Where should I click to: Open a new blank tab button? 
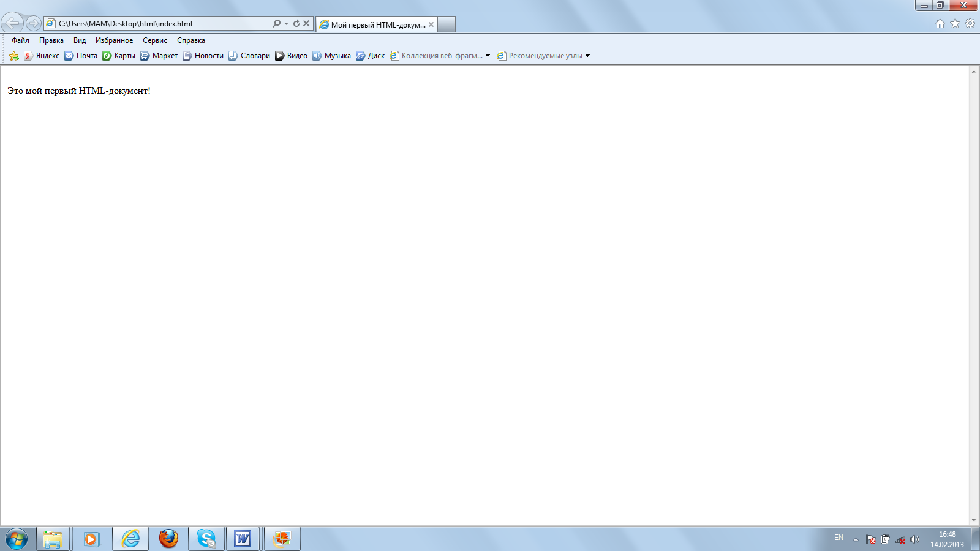click(x=447, y=24)
